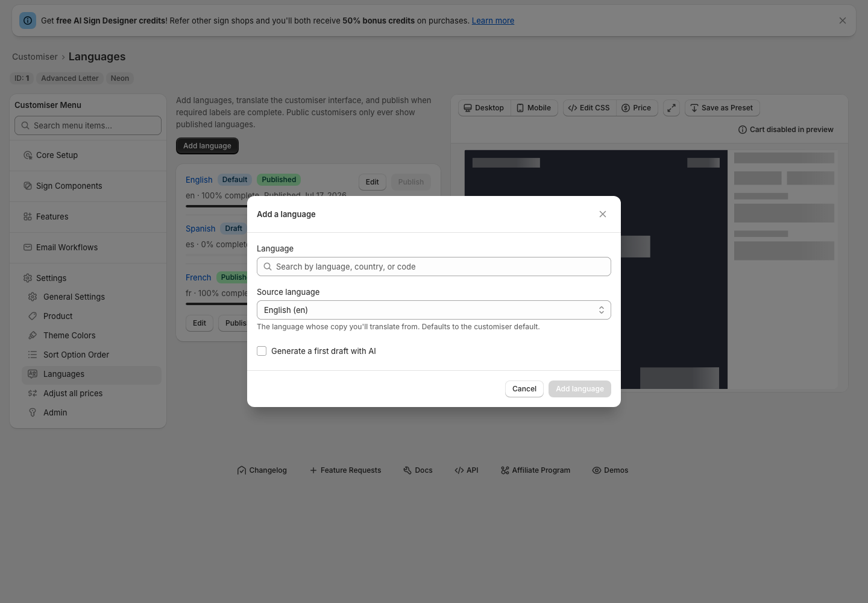Open the Demos footer link
The image size is (868, 603).
[610, 470]
